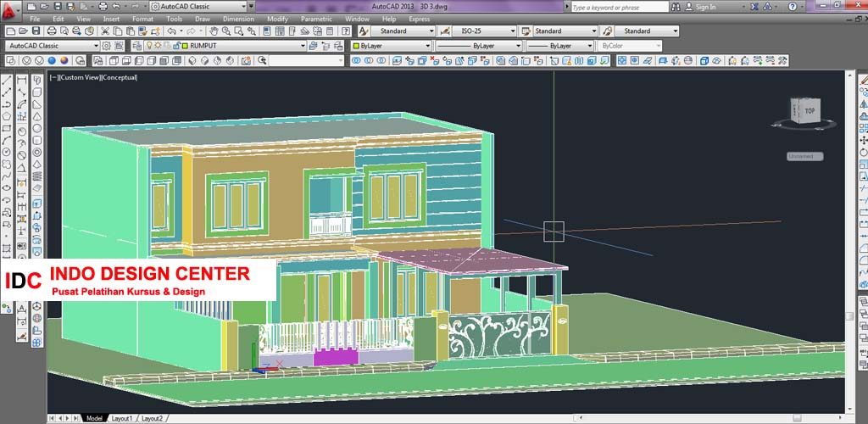Viewport: 868px width, 424px height.
Task: Toggle the layer on/off lightbulb icon
Action: 149,46
